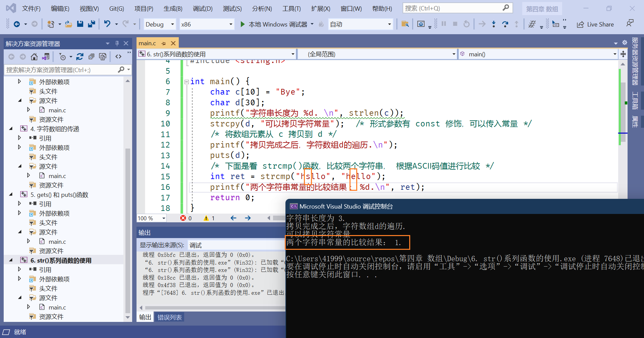Open the 自动 debug target dropdown

coord(360,24)
